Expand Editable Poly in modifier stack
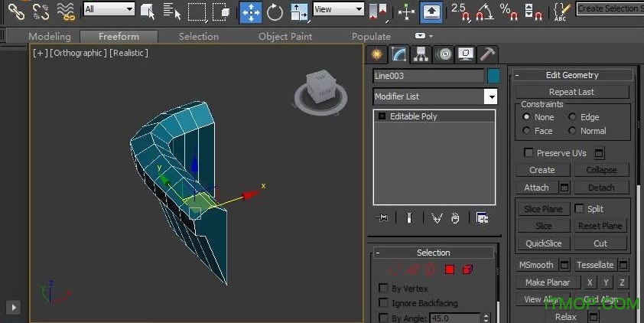Screen dimensions: 644x323 tap(382, 116)
